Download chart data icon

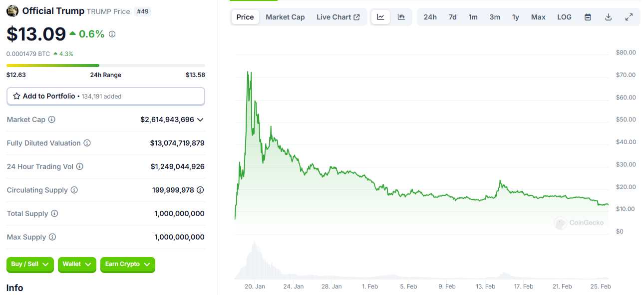point(608,17)
